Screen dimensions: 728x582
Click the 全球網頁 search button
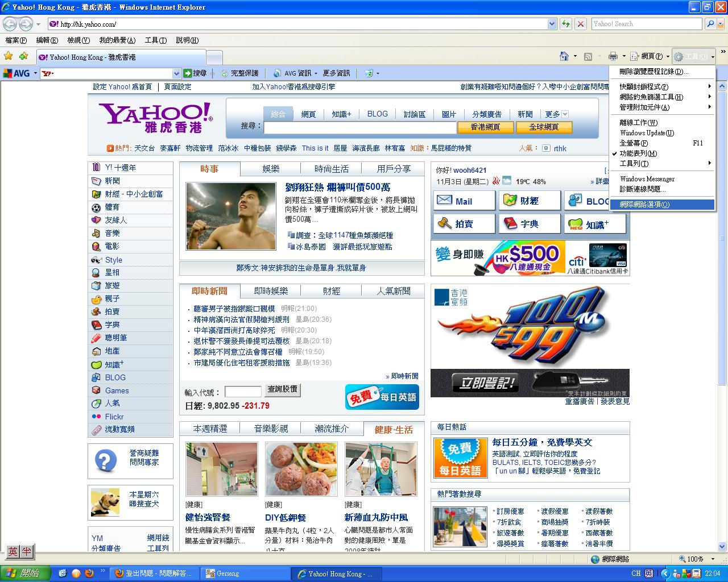(x=543, y=127)
